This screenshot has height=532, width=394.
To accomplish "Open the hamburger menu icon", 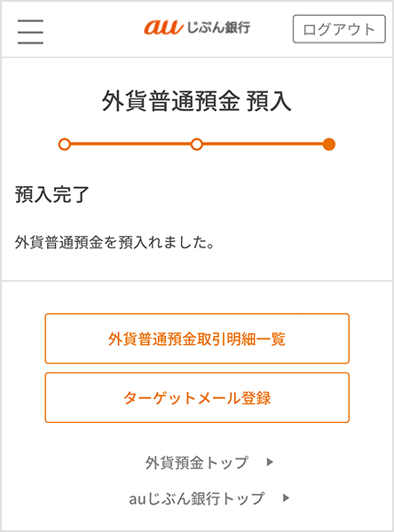I will coord(30,32).
